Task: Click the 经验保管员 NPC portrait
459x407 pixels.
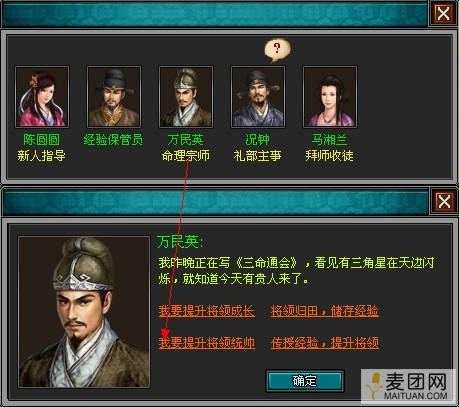Action: 114,97
